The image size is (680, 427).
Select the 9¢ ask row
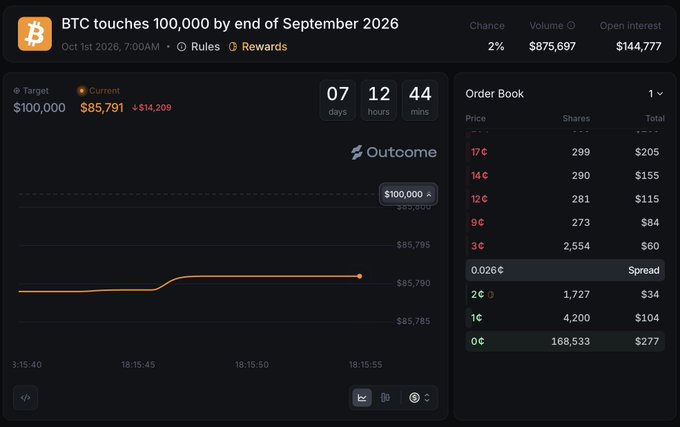[x=565, y=222]
